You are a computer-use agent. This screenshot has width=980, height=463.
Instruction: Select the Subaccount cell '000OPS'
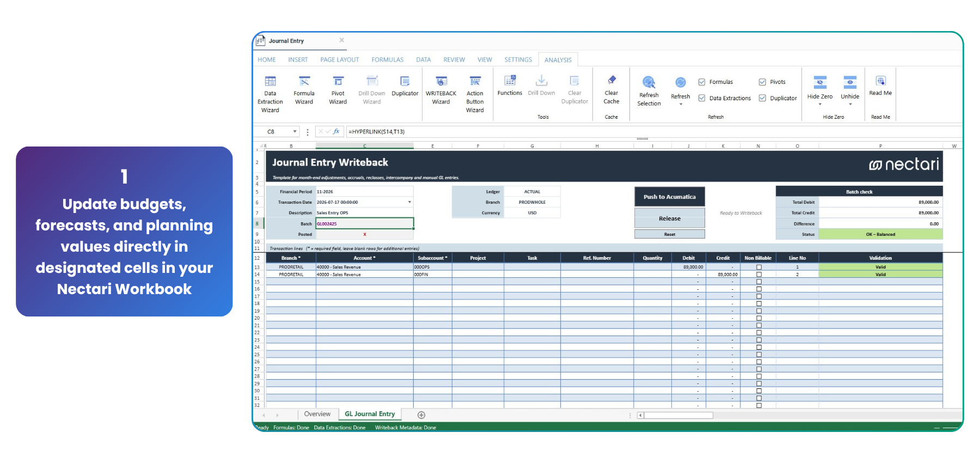432,267
